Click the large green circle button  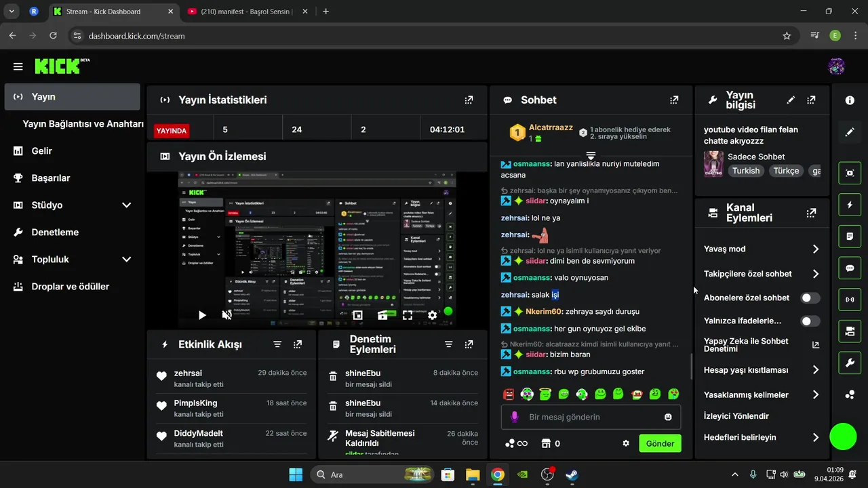tap(844, 436)
